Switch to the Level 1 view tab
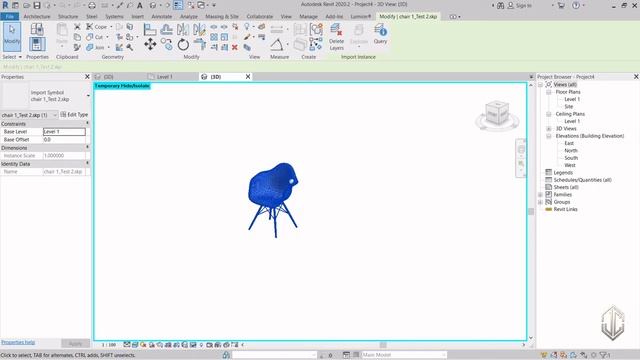This screenshot has height=360, width=640. [x=165, y=77]
